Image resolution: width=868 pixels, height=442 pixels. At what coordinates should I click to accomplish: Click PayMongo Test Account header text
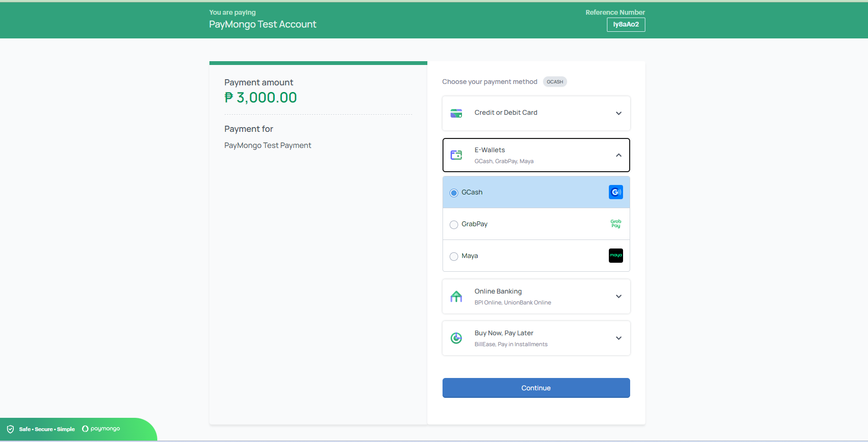point(262,24)
